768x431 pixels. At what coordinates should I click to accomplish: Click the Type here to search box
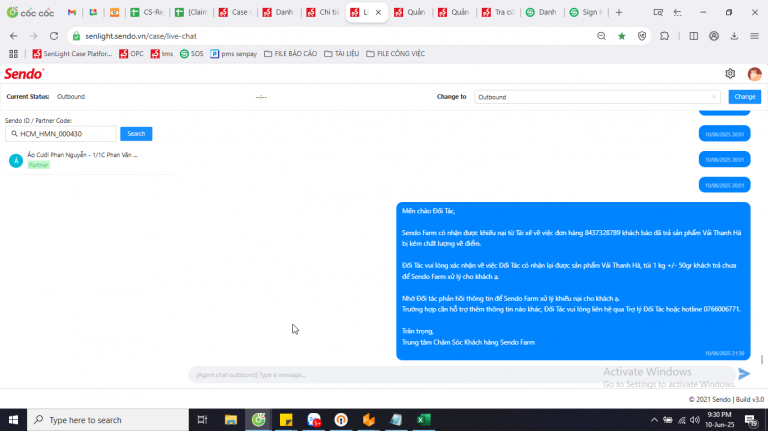[x=108, y=420]
